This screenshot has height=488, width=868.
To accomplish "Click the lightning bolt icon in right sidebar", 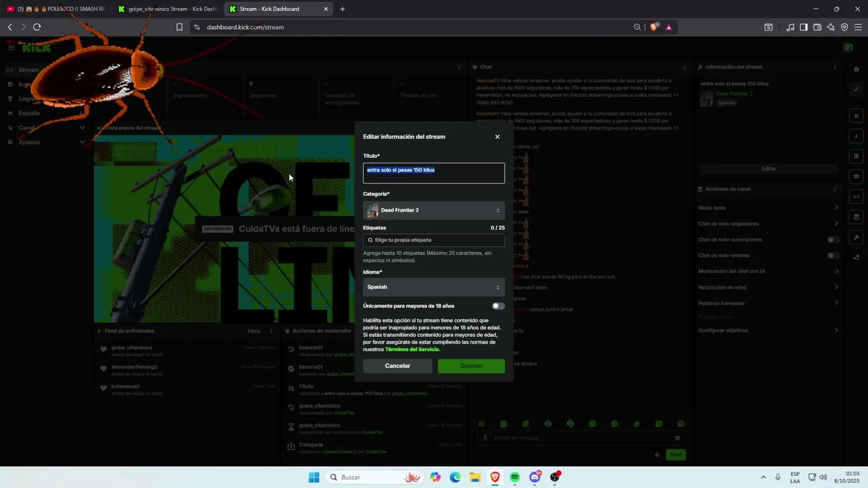I will (856, 136).
